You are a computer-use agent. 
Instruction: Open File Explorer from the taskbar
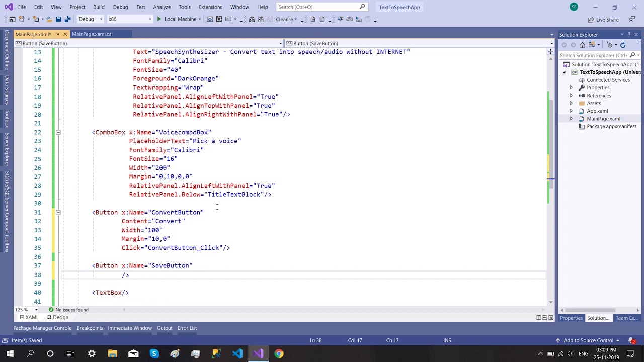pyautogui.click(x=112, y=354)
